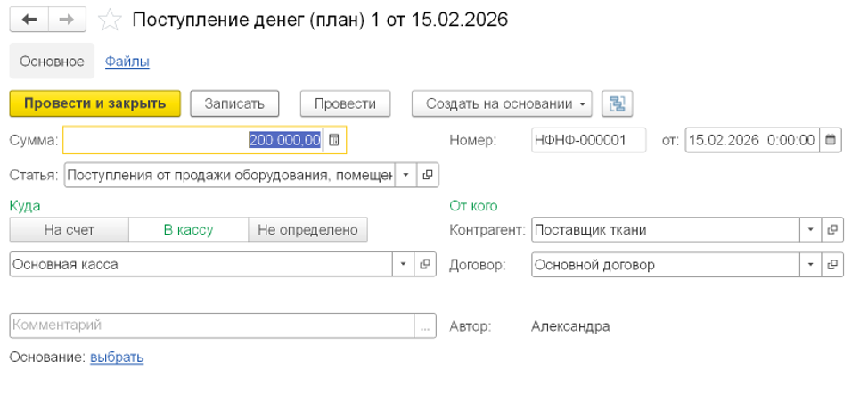Expand the Статья dropdown list
This screenshot has width=868, height=412.
(x=405, y=176)
